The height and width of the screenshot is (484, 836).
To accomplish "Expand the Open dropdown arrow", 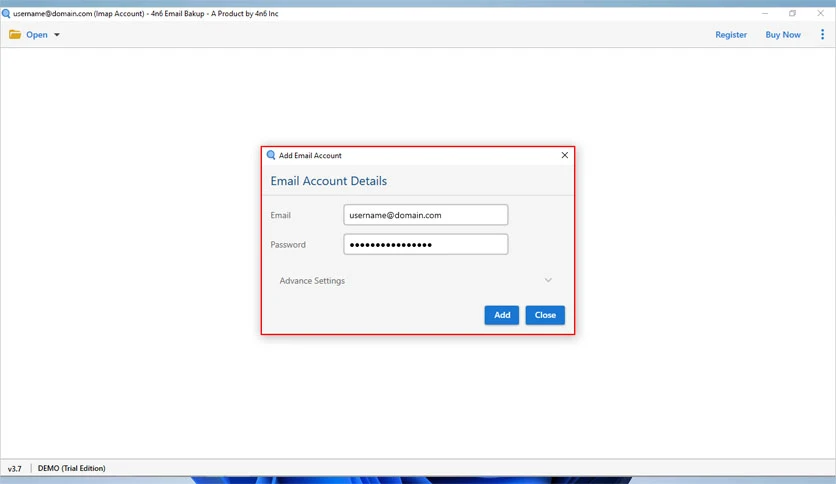I will (57, 35).
